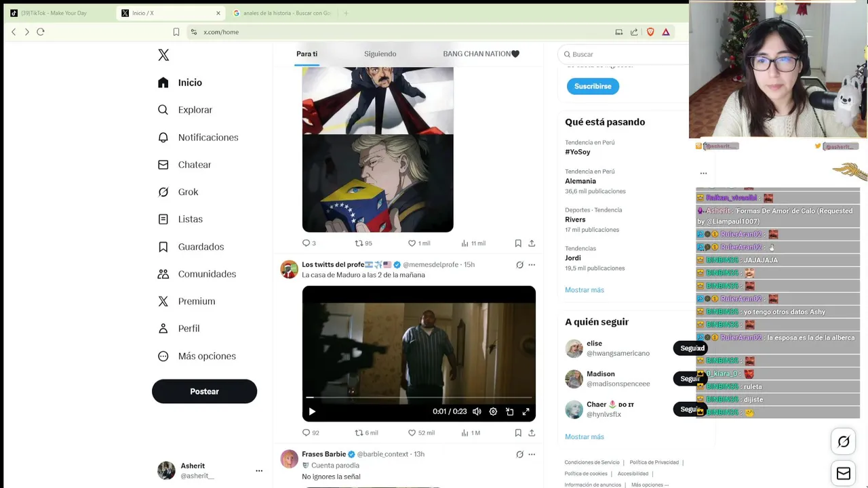Image resolution: width=868 pixels, height=488 pixels.
Task: Open Explorar in sidebar
Action: point(185,110)
